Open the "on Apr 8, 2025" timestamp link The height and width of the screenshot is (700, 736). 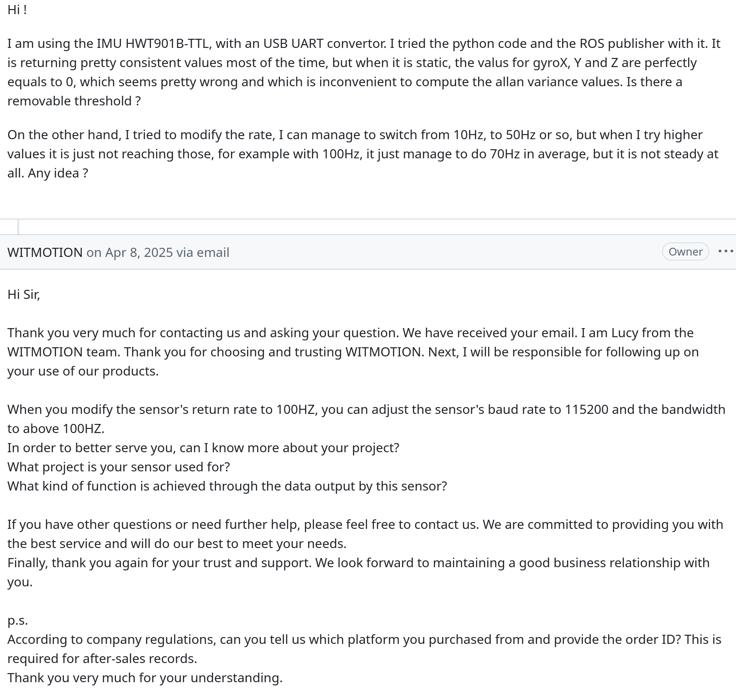[x=130, y=252]
